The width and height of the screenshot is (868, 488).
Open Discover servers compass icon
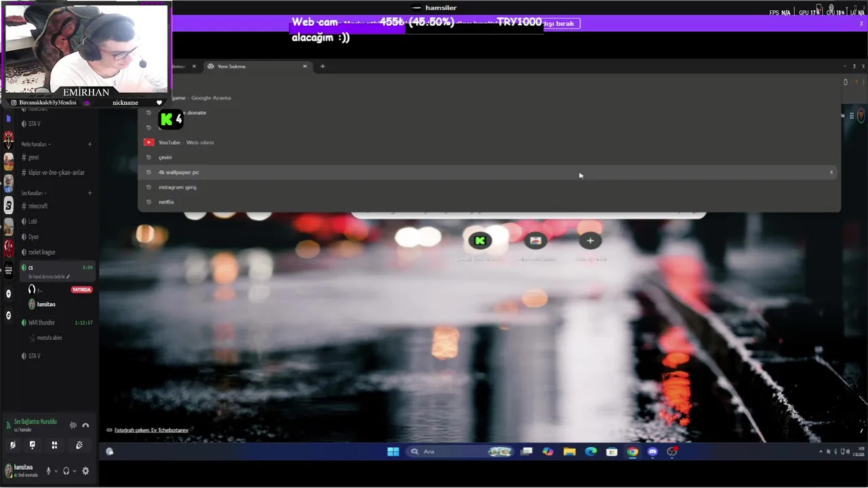click(x=8, y=315)
